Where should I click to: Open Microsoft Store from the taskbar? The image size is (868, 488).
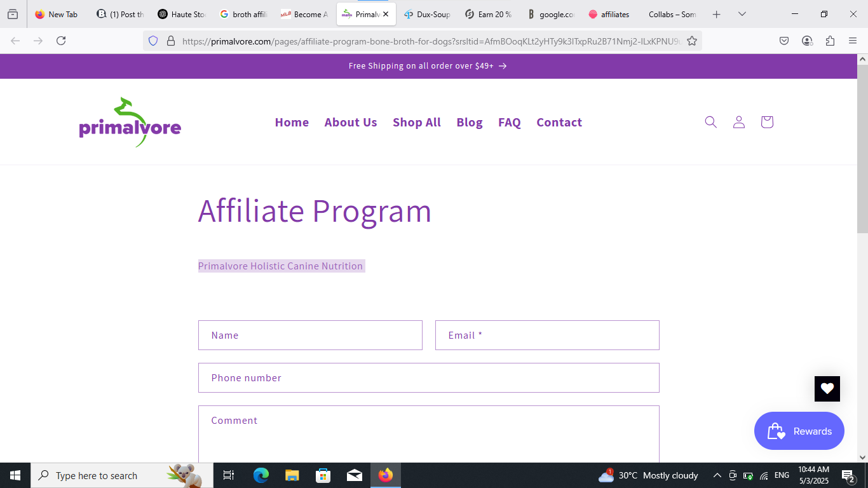click(x=323, y=475)
